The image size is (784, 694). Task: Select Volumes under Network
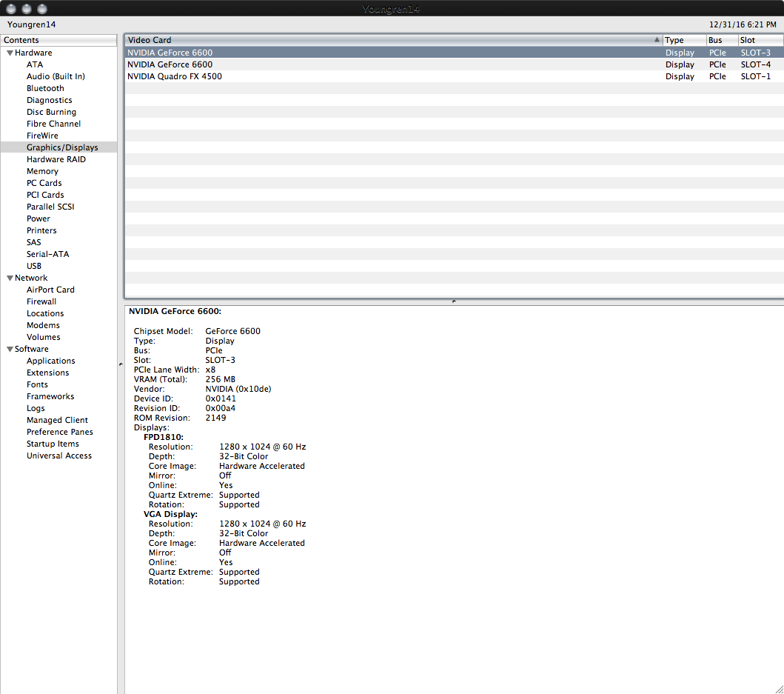(x=43, y=337)
